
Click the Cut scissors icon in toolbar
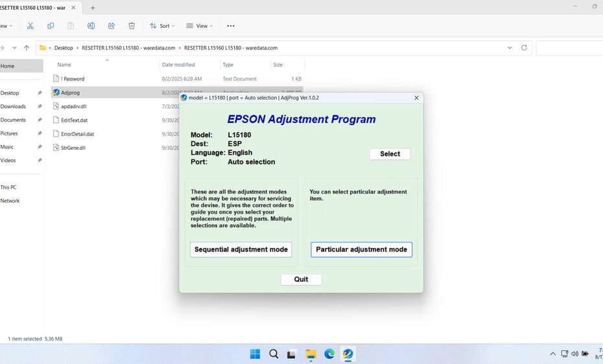click(x=30, y=26)
